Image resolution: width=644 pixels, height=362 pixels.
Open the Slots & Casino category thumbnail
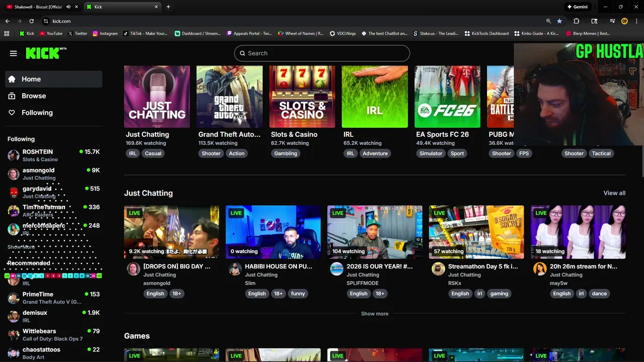point(302,97)
